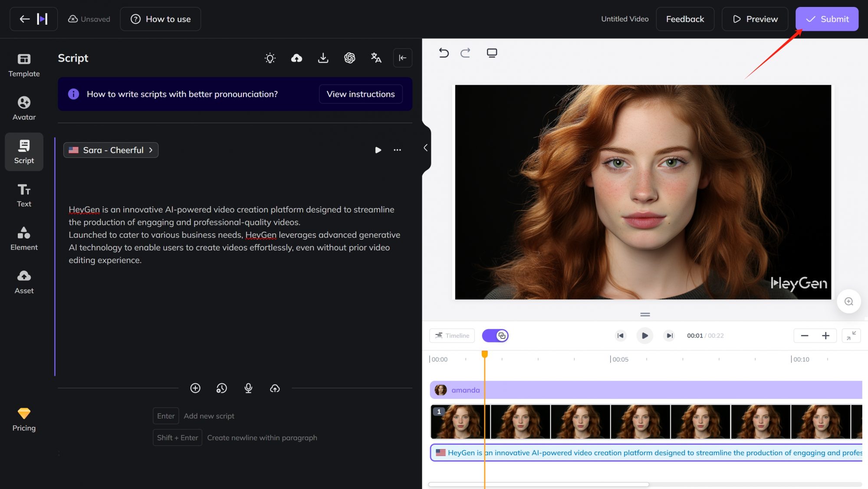This screenshot has width=868, height=489.
Task: Open the script more options menu
Action: pos(397,150)
